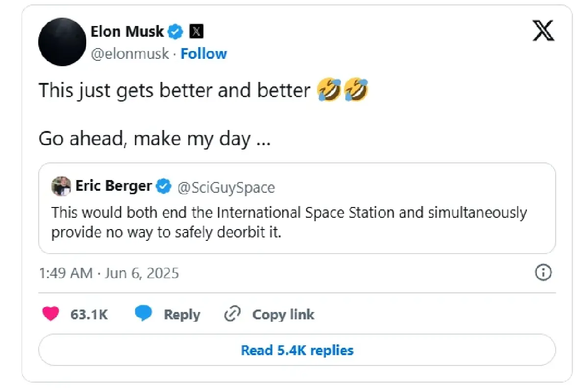Follow the @elonmusk account
This screenshot has height=388, width=588.
click(203, 53)
